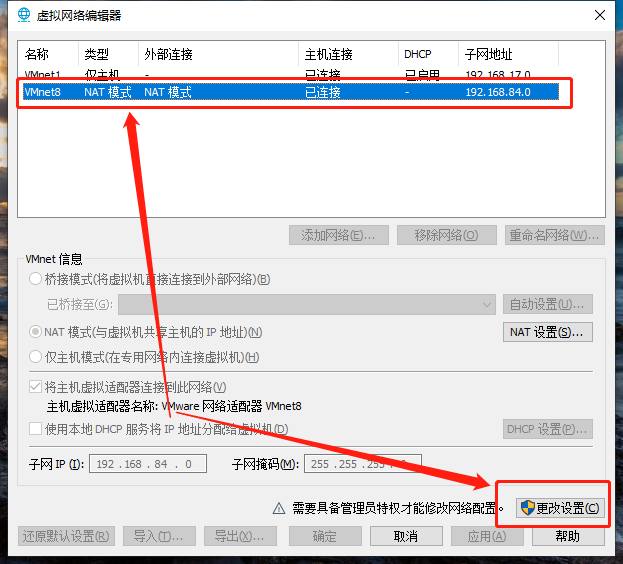Open DHCP 设置(P)... dialog

pyautogui.click(x=548, y=429)
